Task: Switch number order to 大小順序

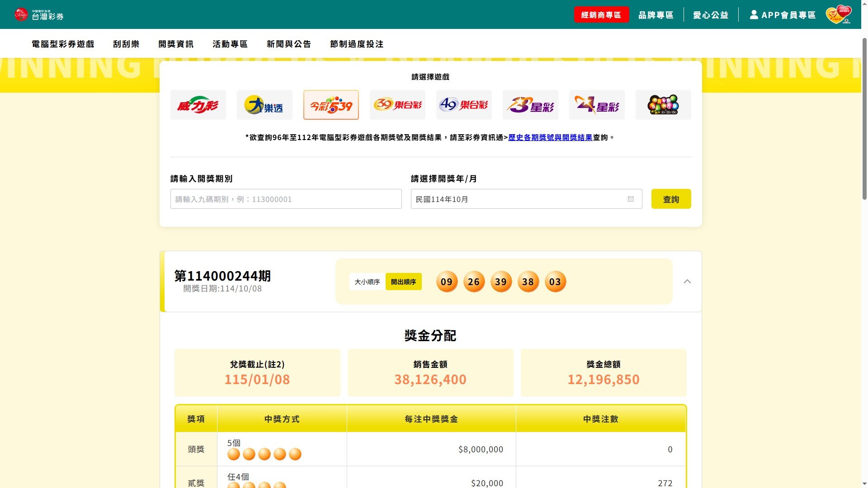Action: pyautogui.click(x=367, y=282)
